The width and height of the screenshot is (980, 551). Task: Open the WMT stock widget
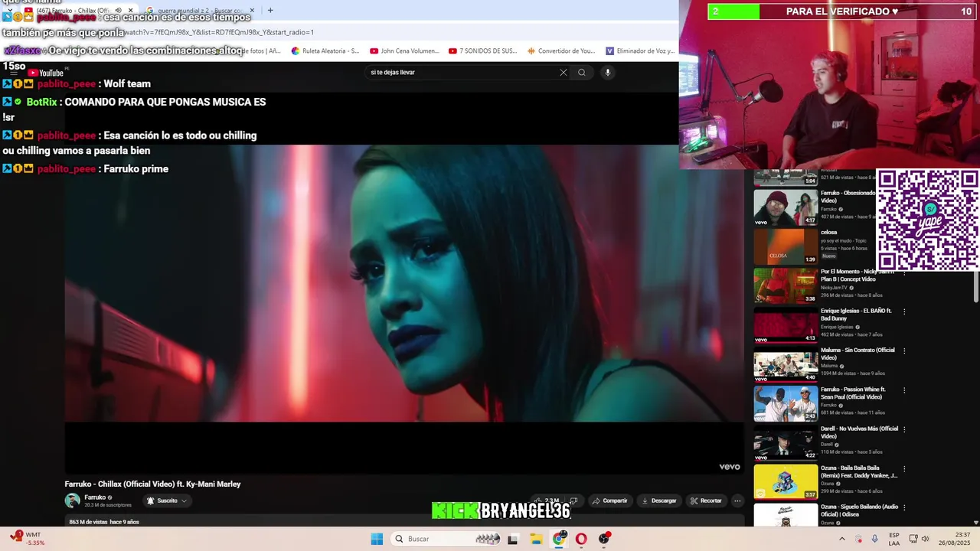click(27, 539)
